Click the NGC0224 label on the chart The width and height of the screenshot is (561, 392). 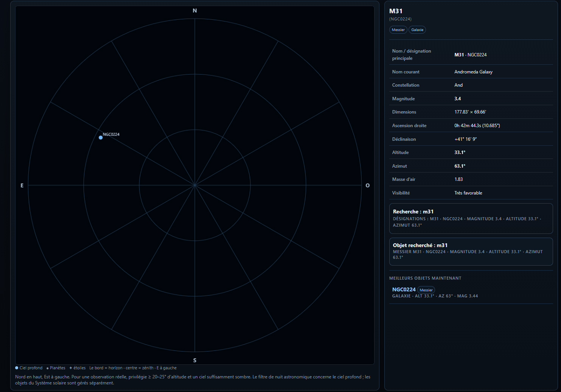point(111,134)
